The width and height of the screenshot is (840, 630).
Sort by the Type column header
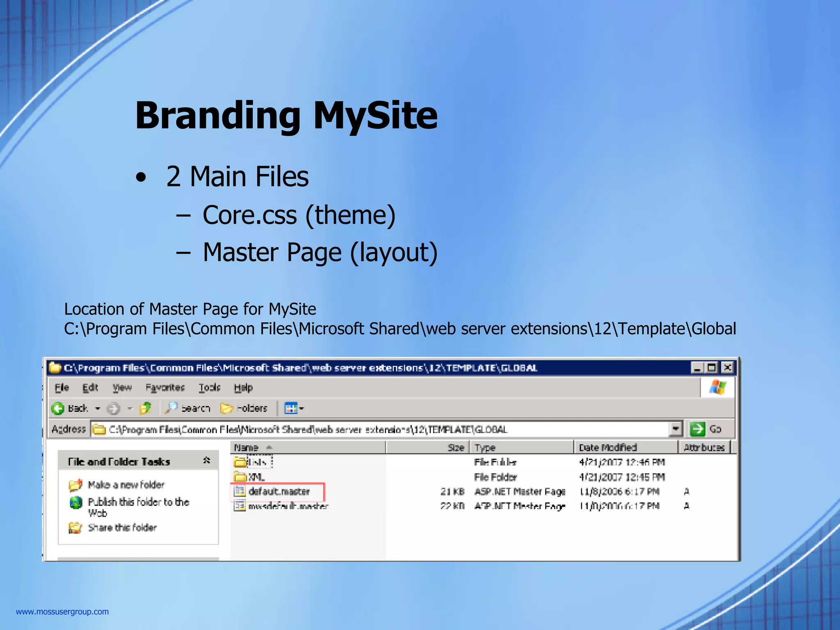[x=522, y=447]
